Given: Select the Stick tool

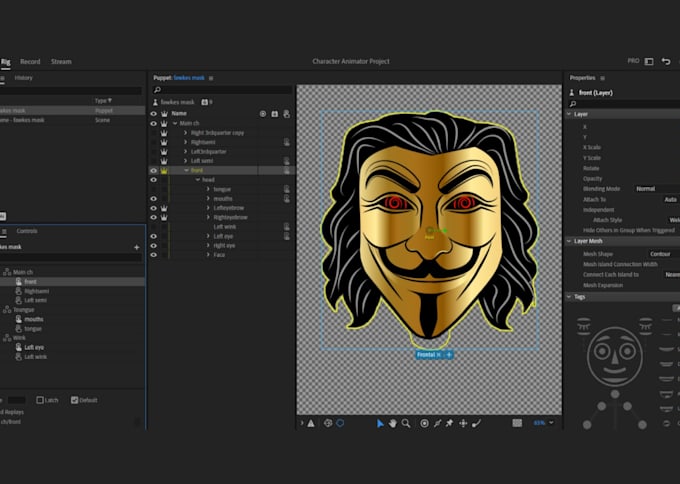Looking at the screenshot, I should 437,423.
